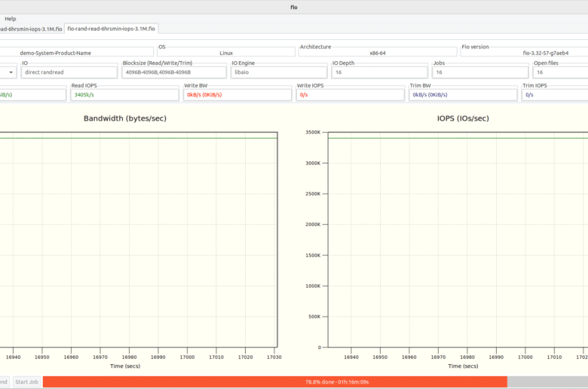Click the 2000K label on the IOPS axis
588x389 pixels.
[313, 225]
